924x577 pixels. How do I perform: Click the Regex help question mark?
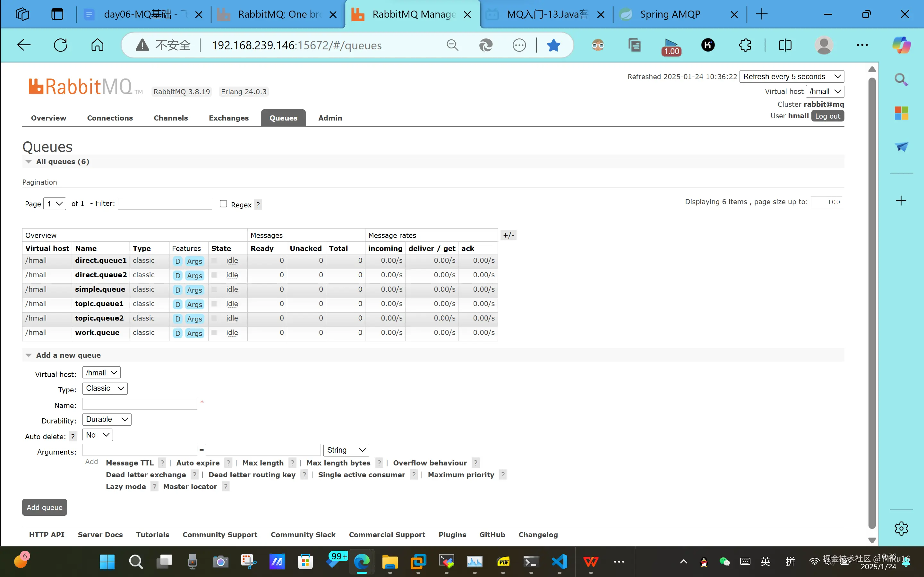pos(258,205)
